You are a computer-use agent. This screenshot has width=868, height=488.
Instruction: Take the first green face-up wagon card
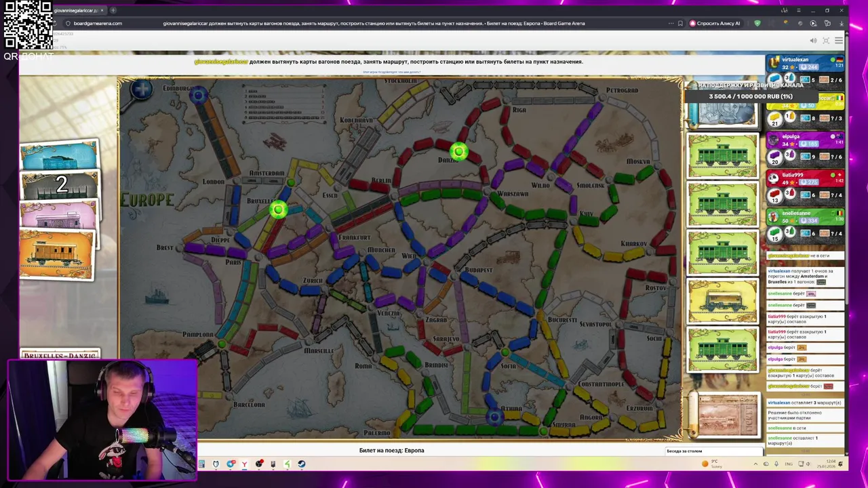click(722, 155)
